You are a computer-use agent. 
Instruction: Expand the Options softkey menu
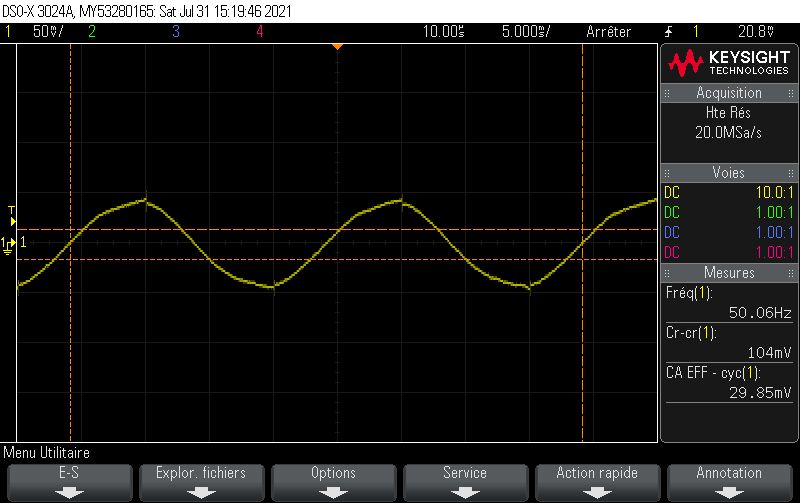tap(333, 481)
